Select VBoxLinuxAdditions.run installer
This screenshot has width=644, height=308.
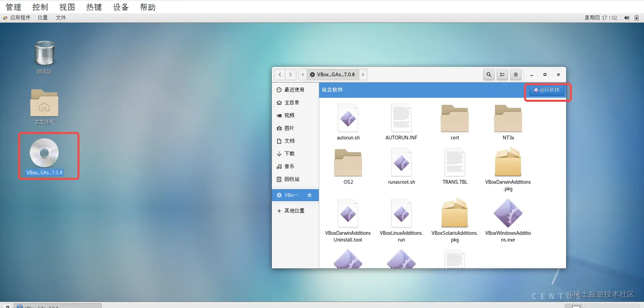pos(401,213)
